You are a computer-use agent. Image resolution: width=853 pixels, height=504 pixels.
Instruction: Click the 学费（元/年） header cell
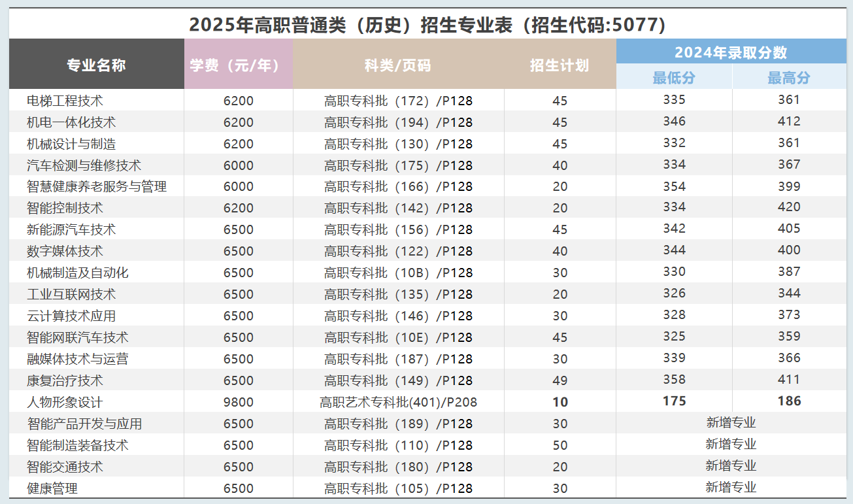click(238, 65)
